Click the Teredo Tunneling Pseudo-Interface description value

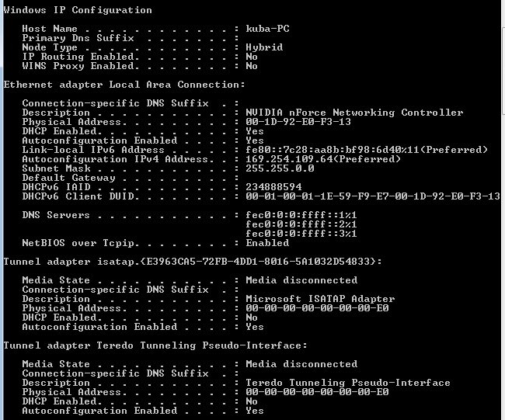[348, 383]
